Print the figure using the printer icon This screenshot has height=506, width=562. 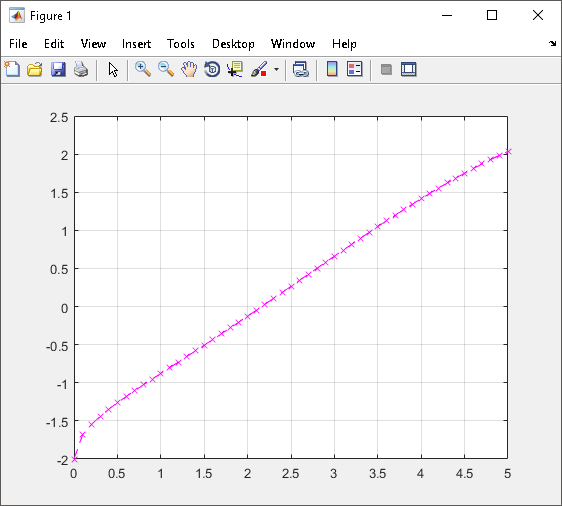(x=81, y=69)
